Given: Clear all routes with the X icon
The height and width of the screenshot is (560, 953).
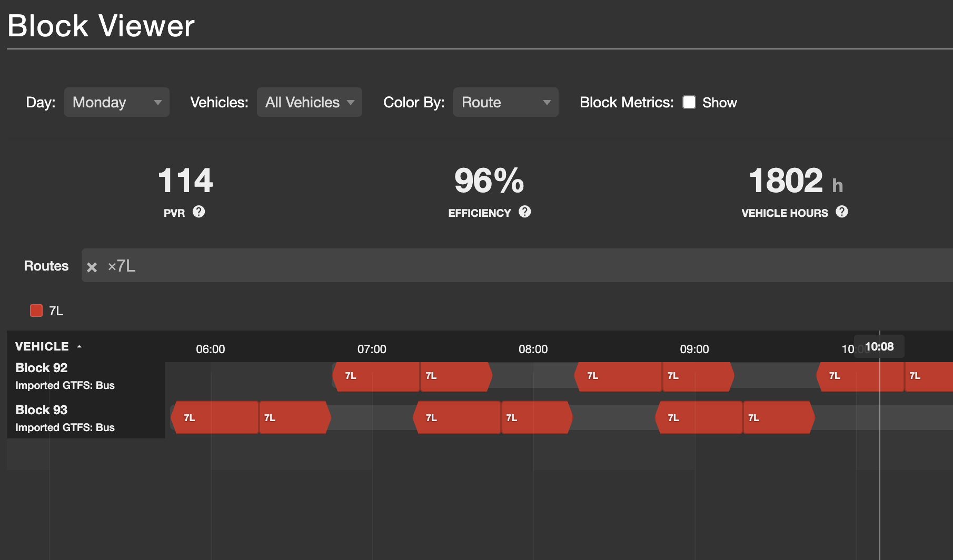Looking at the screenshot, I should point(92,267).
